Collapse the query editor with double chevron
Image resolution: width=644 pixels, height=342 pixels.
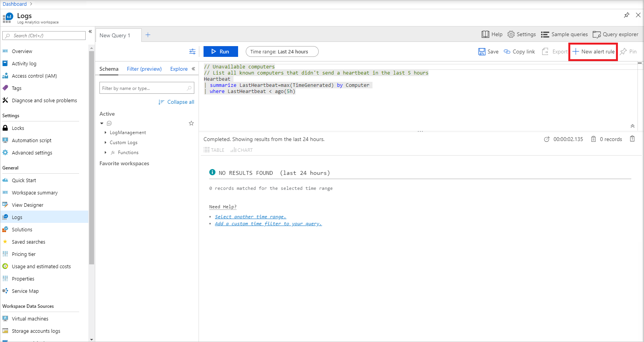point(632,126)
